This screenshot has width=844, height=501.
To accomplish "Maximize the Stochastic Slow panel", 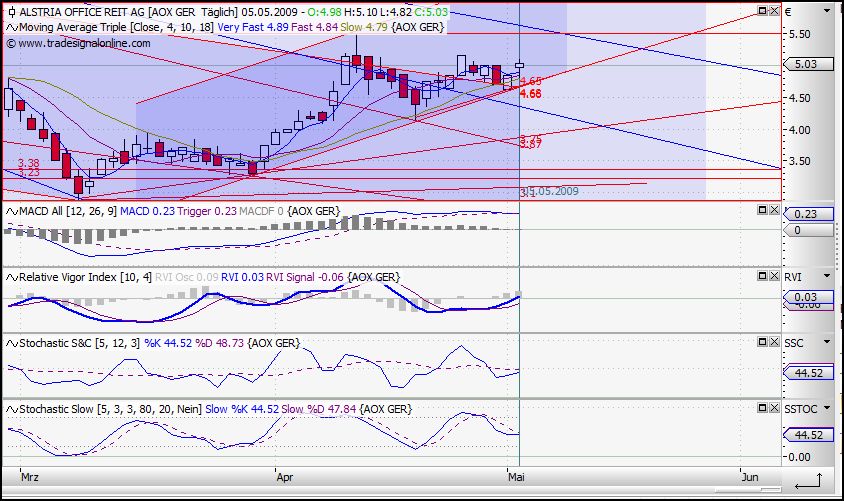I will [x=762, y=408].
